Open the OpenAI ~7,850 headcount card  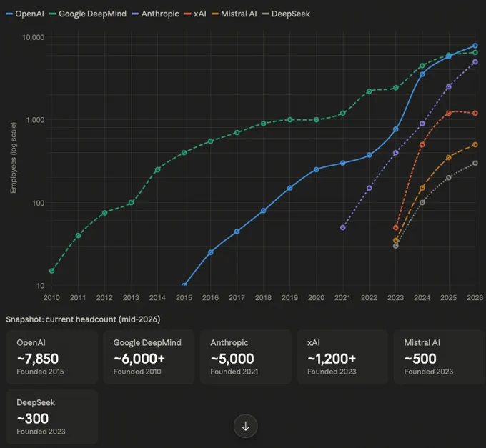click(x=51, y=357)
